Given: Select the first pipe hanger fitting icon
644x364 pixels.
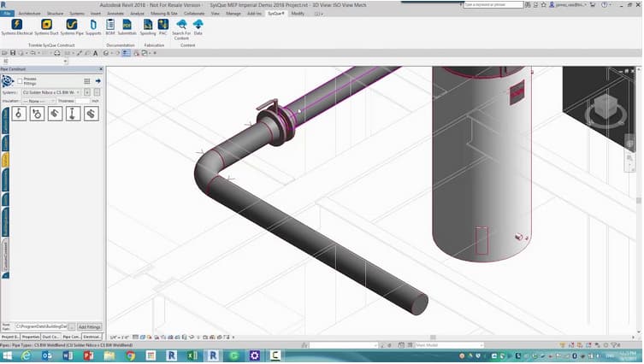Looking at the screenshot, I should 19,114.
